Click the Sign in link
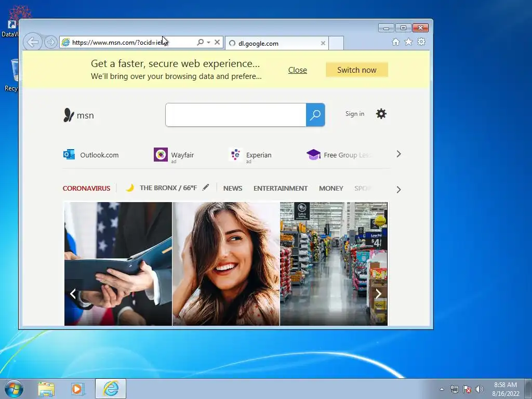This screenshot has width=532, height=399. (x=354, y=114)
